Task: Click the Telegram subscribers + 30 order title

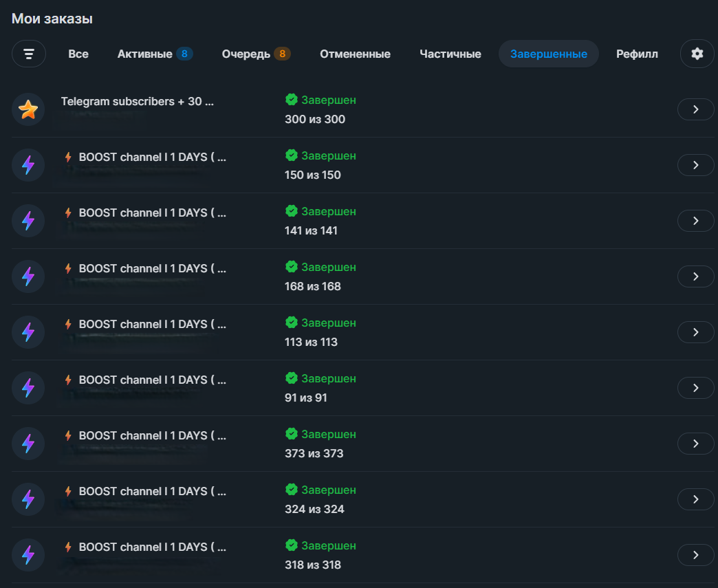Action: coord(138,101)
